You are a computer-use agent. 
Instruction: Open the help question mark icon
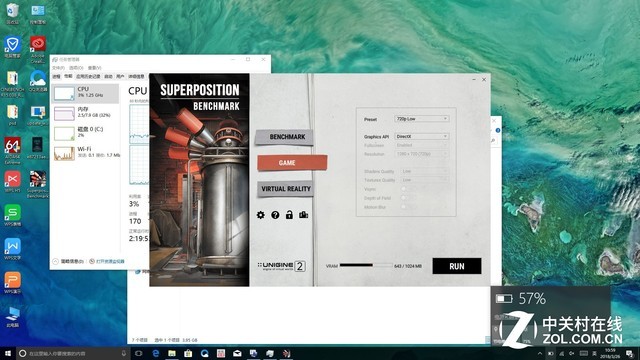[275, 215]
